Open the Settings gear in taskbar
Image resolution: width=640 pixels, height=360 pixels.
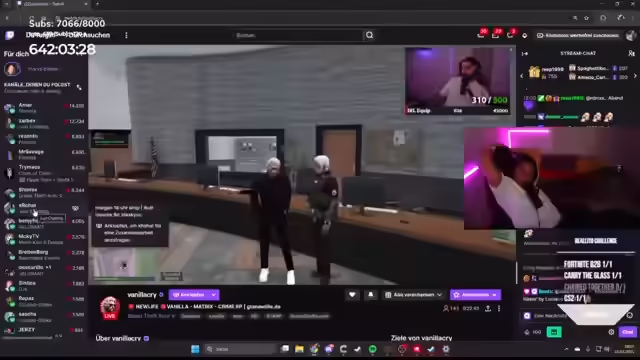[x=446, y=349]
